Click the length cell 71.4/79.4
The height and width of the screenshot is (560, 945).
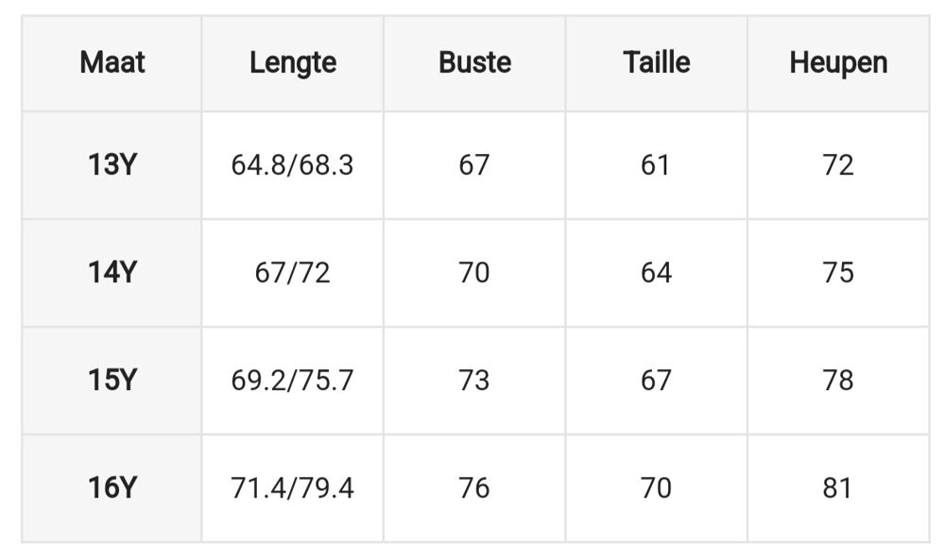(x=292, y=488)
